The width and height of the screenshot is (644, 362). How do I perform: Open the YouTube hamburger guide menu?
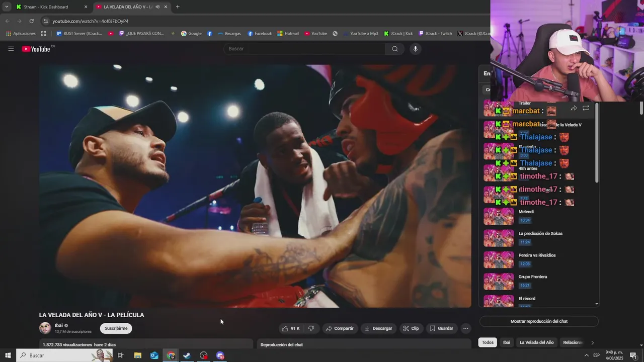(x=11, y=49)
